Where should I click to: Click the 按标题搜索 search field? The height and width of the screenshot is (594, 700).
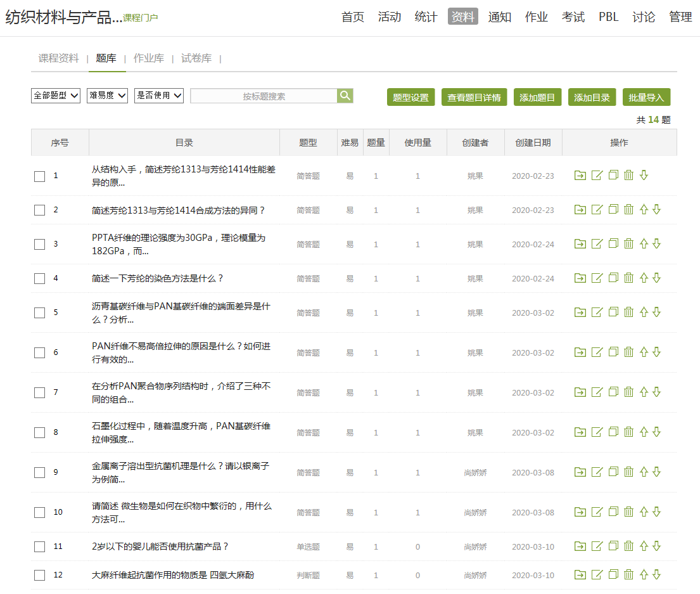pos(264,96)
